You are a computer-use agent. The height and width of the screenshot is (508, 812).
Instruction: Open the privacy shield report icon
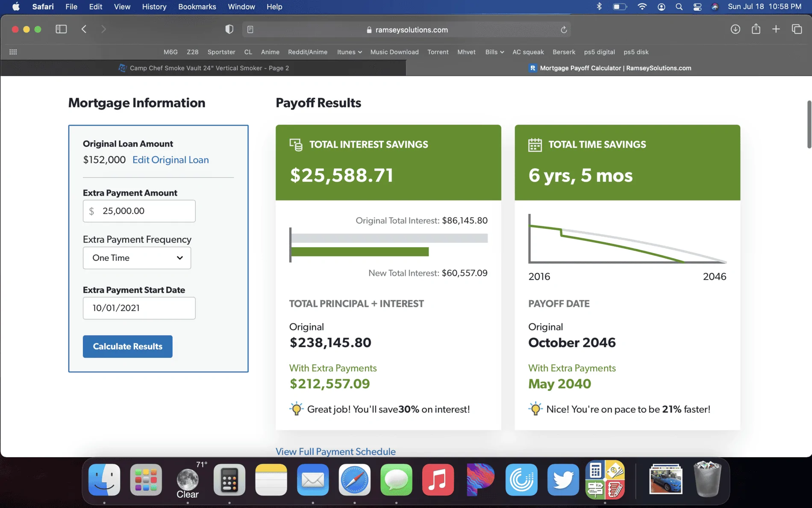[x=229, y=29]
